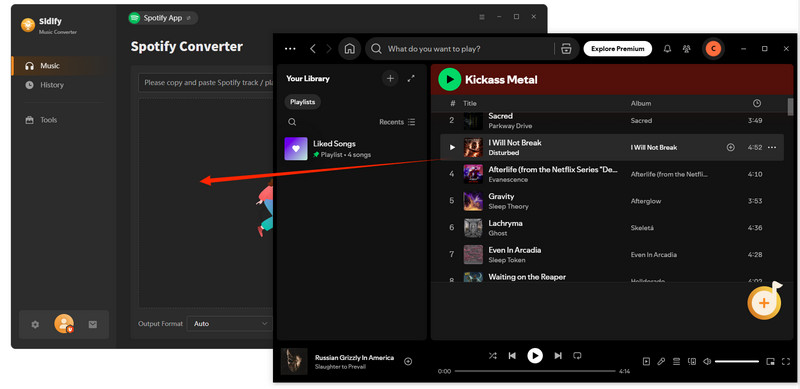Click the Gravity track cover thumbnail

(x=473, y=201)
